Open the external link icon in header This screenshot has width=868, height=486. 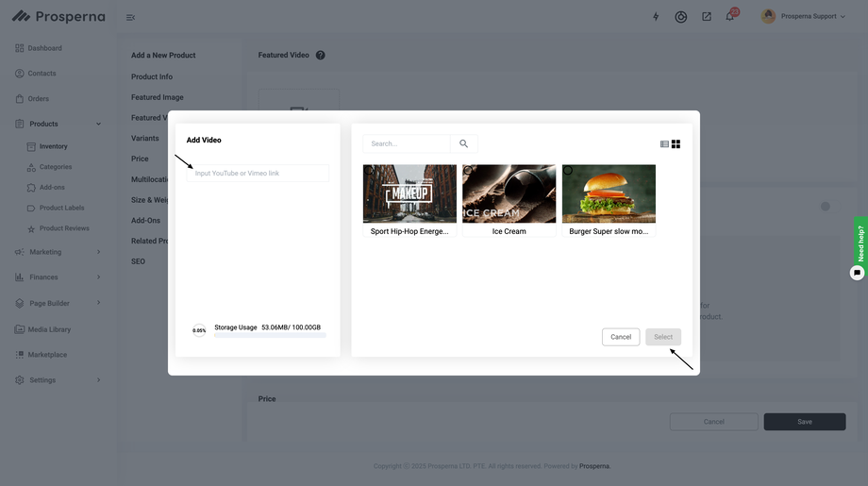tap(707, 17)
